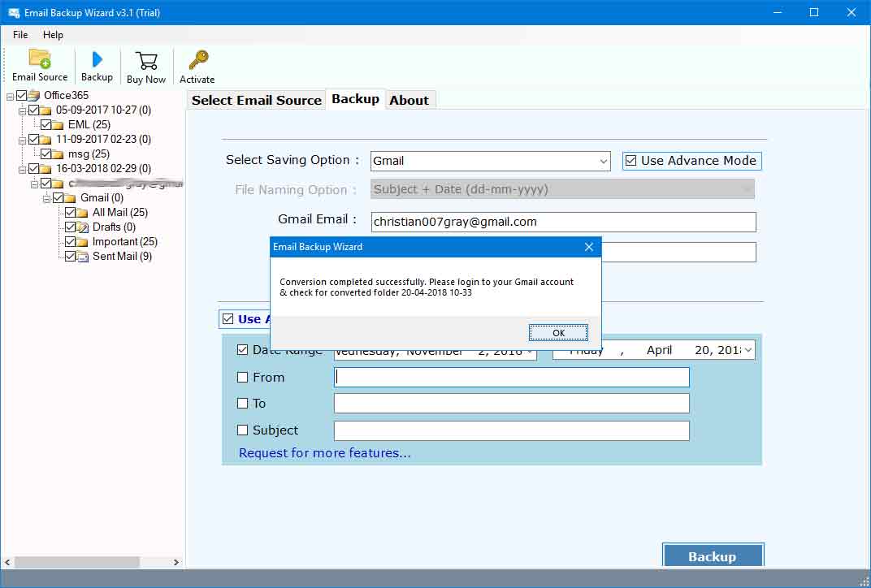This screenshot has width=871, height=588.
Task: Click the password field under Gmail Email
Action: (x=678, y=252)
